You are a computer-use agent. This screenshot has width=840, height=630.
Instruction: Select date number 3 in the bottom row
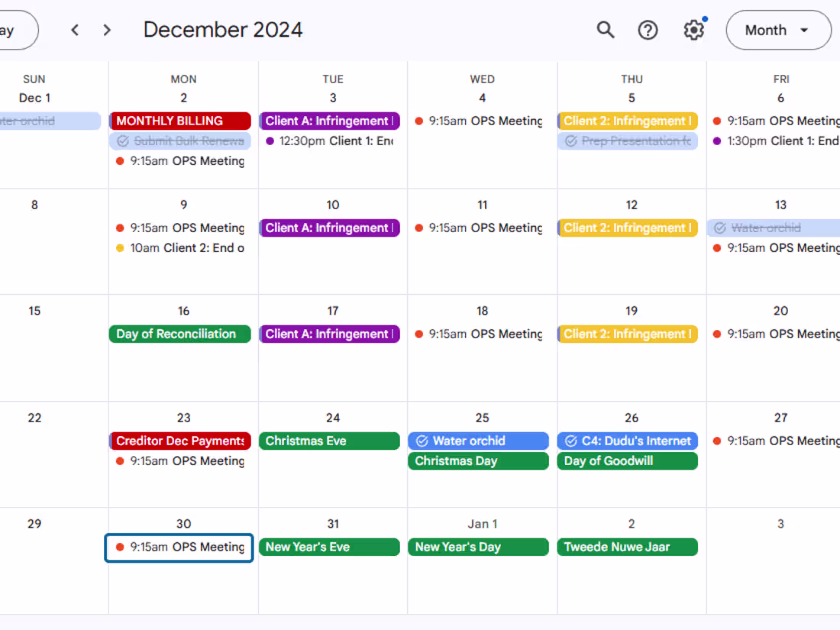pyautogui.click(x=780, y=524)
